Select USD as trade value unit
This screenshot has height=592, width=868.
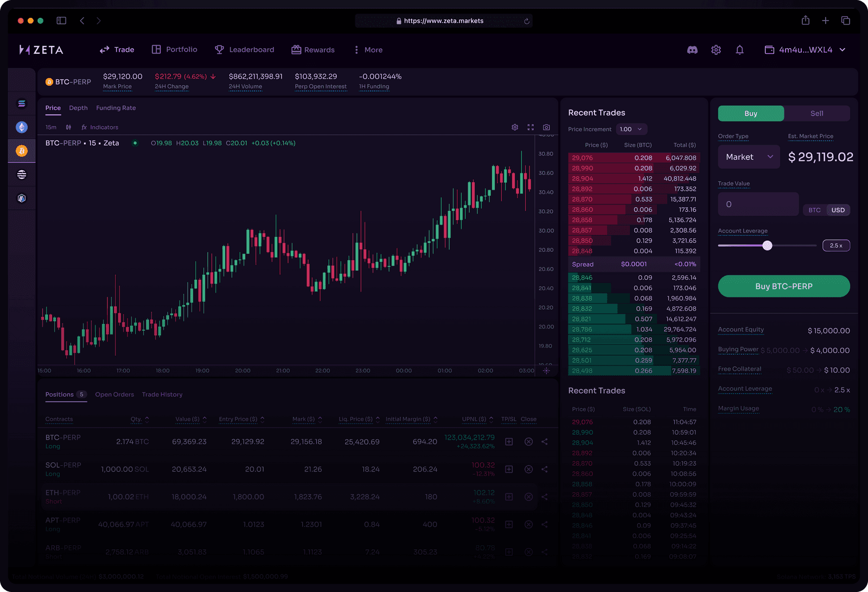pos(838,210)
